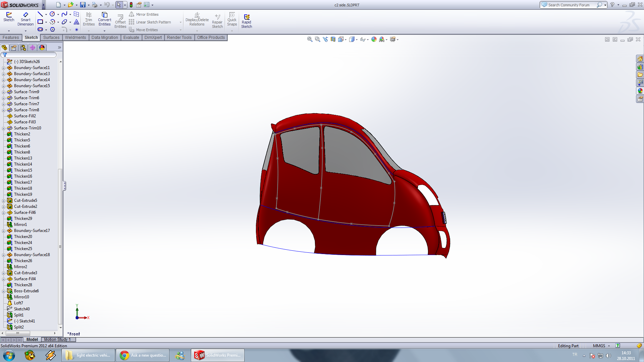Image resolution: width=644 pixels, height=362 pixels.
Task: Open Rapid Sketch tool
Action: (247, 21)
